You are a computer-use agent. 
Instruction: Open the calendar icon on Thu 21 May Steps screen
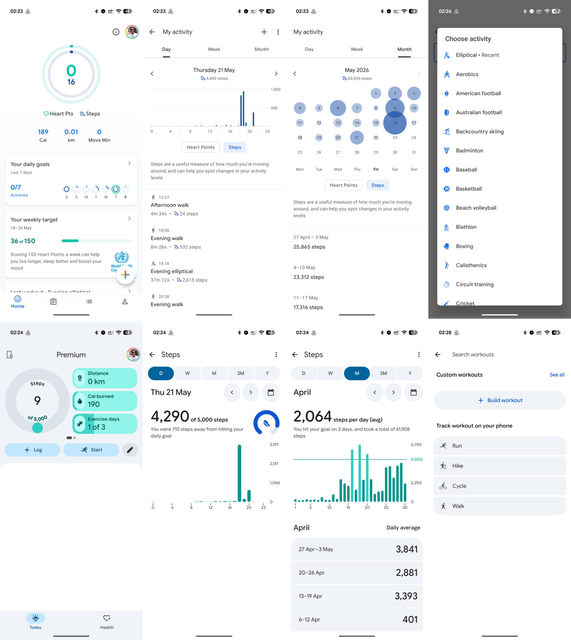click(x=271, y=392)
